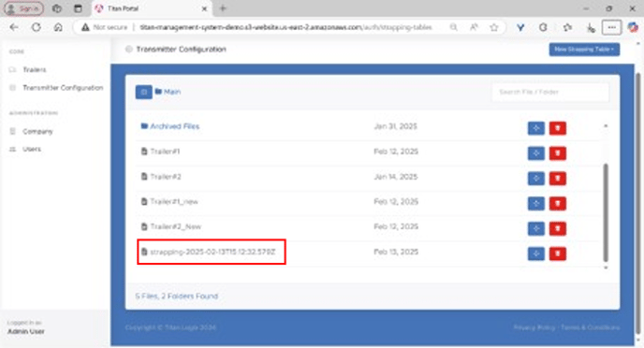The height and width of the screenshot is (348, 644).
Task: Click the red delete button for Trailer#2
Action: 558,178
